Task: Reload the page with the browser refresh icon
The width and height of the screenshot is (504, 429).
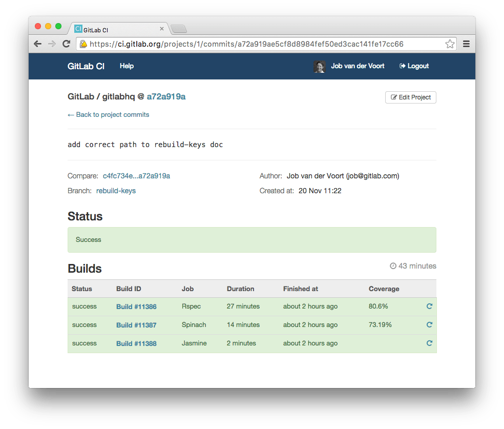Action: [66, 44]
